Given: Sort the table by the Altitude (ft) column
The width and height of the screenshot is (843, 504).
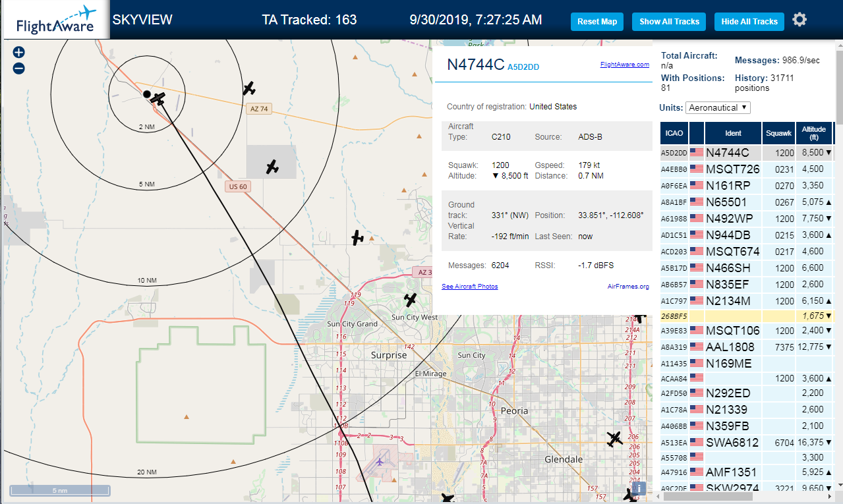Looking at the screenshot, I should (x=815, y=133).
